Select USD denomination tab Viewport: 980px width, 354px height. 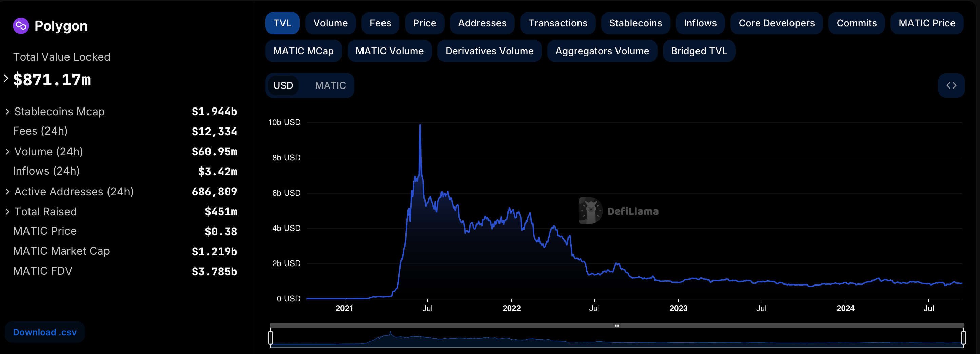283,85
